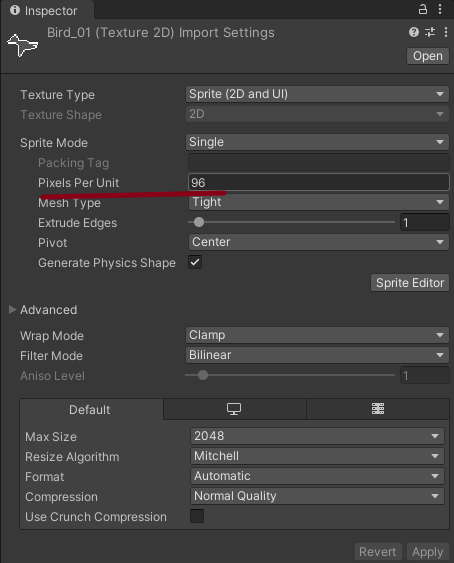Toggle Generate Physics Shape checkbox
This screenshot has height=563, width=454.
coord(195,262)
